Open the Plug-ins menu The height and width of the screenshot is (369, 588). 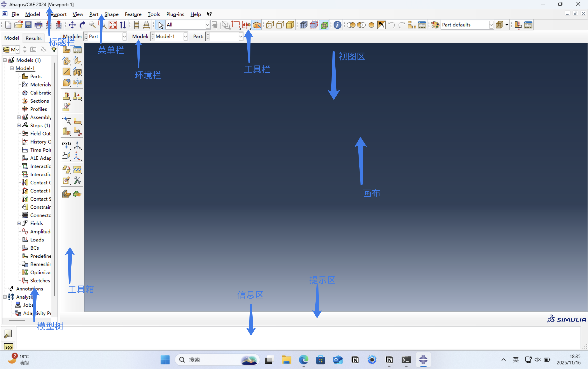(175, 14)
